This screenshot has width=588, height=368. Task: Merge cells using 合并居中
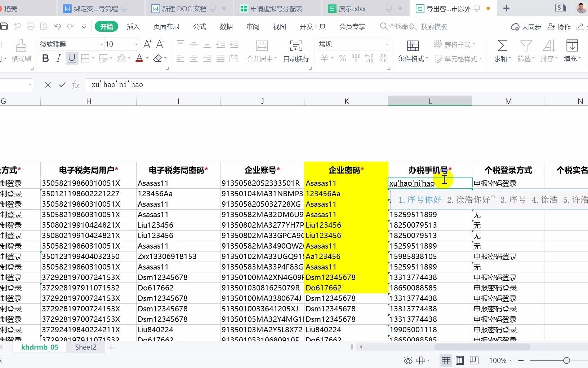coord(262,51)
